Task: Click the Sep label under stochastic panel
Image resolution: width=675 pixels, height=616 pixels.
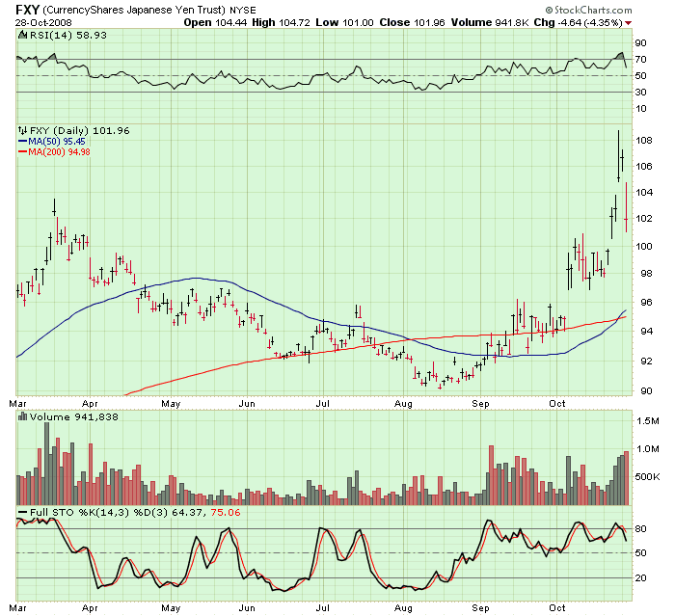Action: coord(480,608)
